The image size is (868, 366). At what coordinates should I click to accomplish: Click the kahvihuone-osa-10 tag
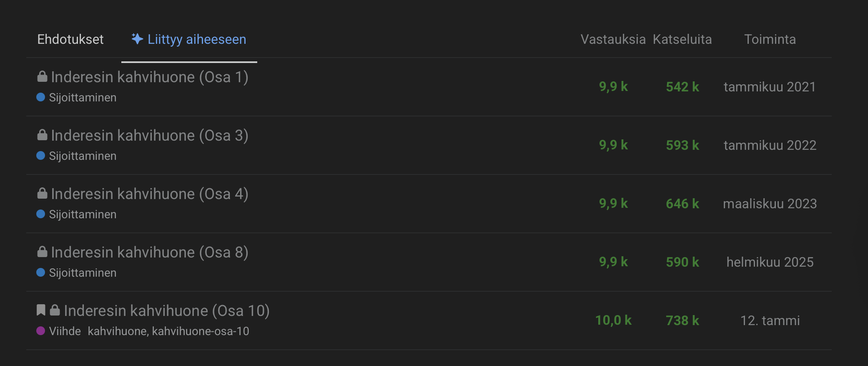(201, 331)
